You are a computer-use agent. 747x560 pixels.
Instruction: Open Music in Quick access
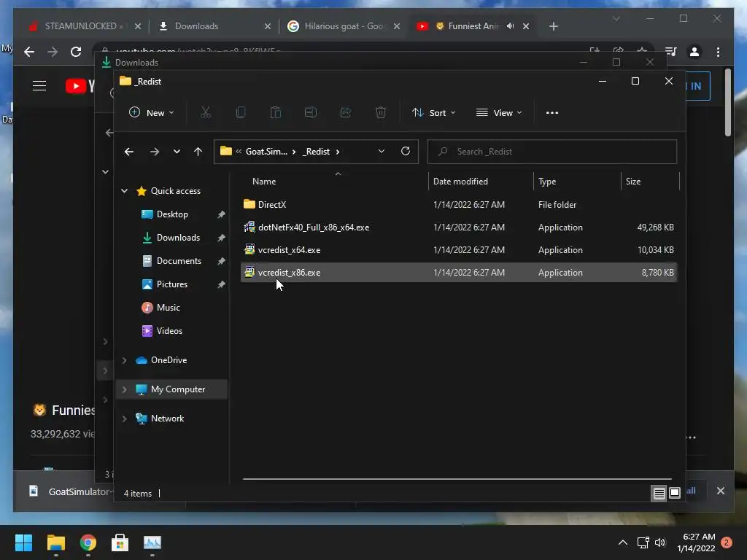point(169,308)
